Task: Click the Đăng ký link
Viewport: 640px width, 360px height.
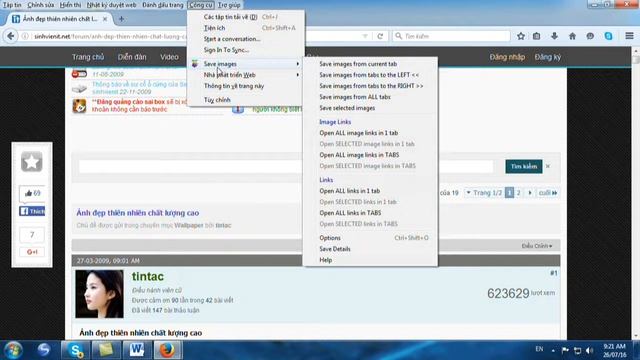Action: tap(547, 57)
